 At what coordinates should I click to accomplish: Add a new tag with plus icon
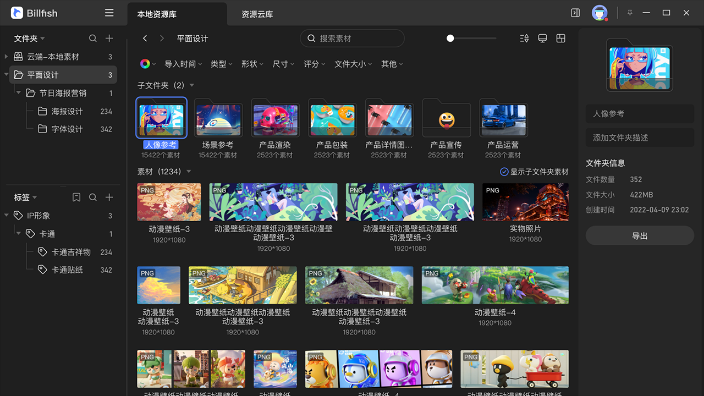(x=110, y=198)
